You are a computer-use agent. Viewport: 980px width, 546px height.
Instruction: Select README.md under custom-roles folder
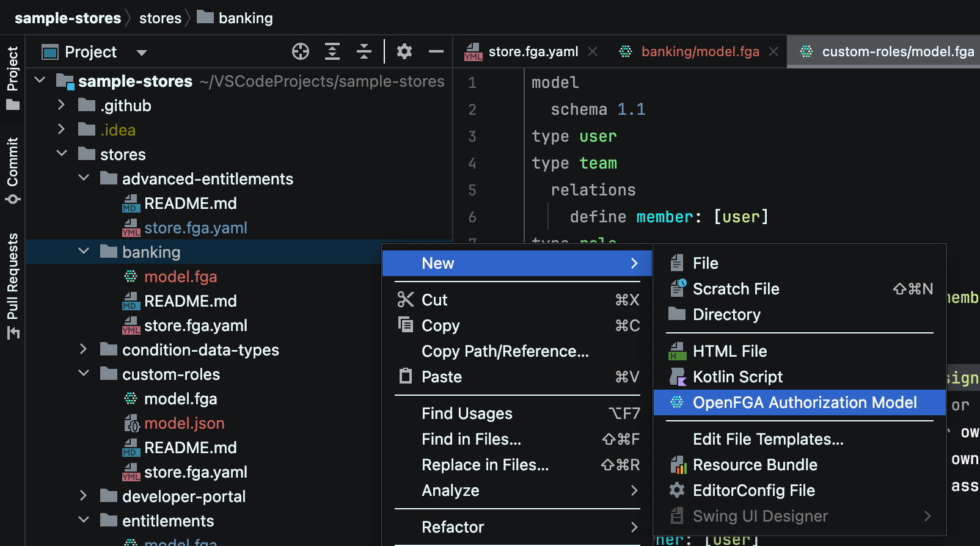tap(190, 448)
